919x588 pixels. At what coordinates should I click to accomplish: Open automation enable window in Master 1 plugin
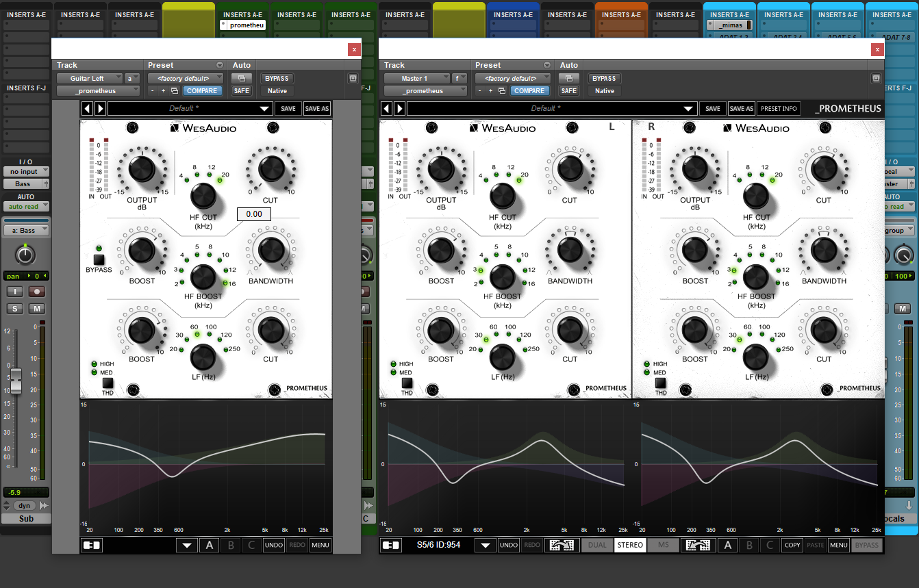568,78
